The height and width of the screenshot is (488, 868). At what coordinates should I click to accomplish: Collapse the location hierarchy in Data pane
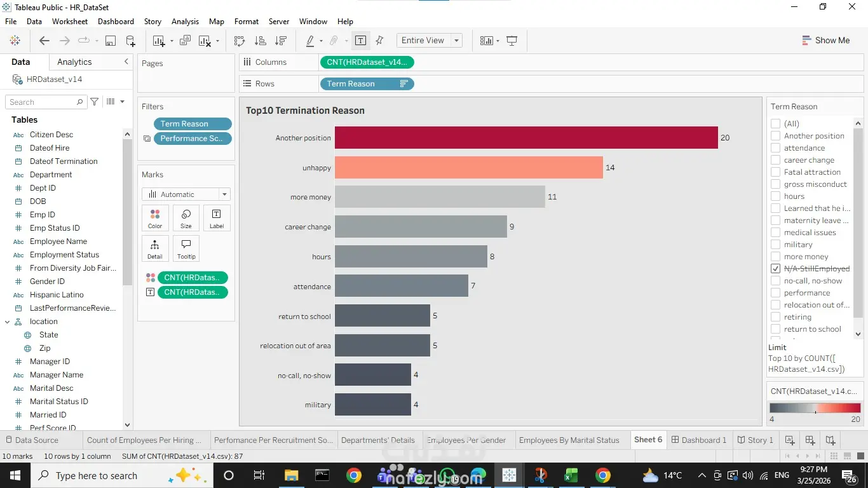[x=8, y=322]
